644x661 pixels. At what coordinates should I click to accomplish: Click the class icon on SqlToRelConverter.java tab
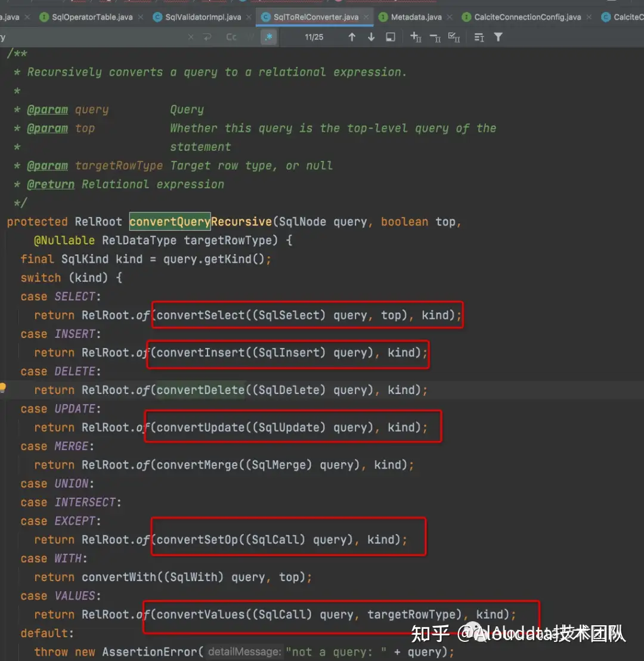(265, 17)
